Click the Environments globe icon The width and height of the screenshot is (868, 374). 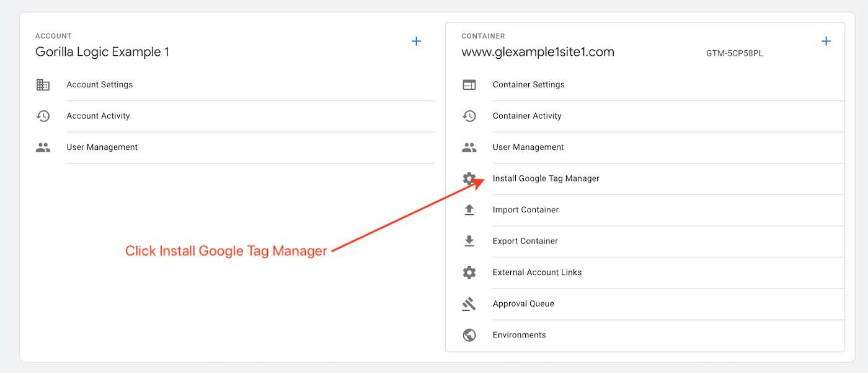coord(469,335)
